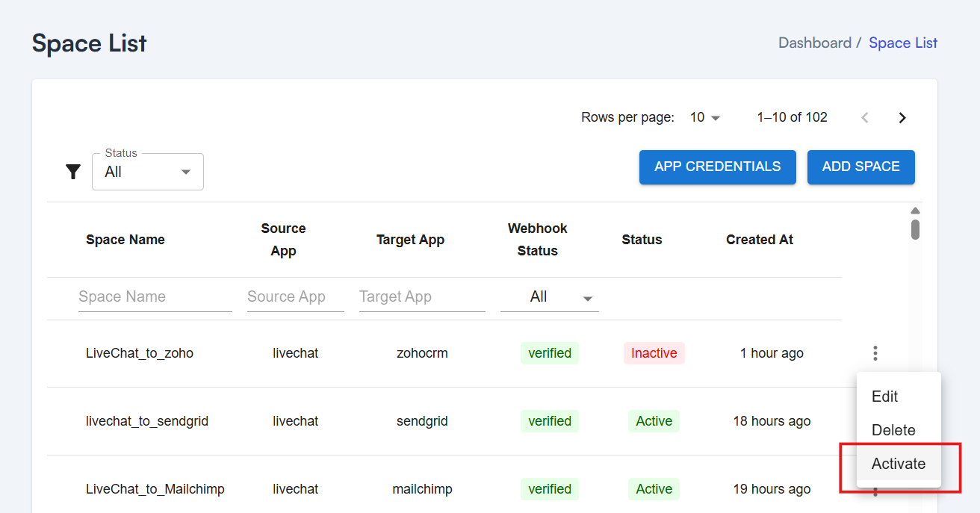Viewport: 980px width, 513px height.
Task: Focus the Target App filter field
Action: 422,296
